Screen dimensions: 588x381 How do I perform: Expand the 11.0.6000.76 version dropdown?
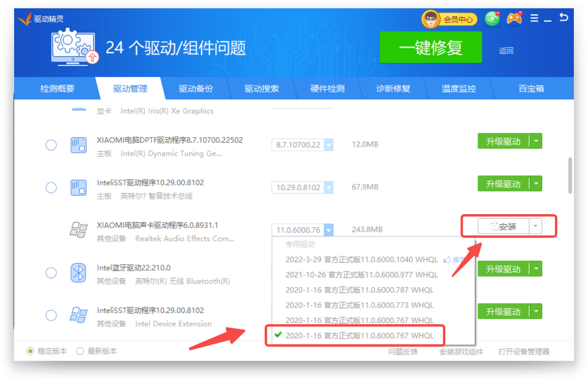pyautogui.click(x=329, y=230)
